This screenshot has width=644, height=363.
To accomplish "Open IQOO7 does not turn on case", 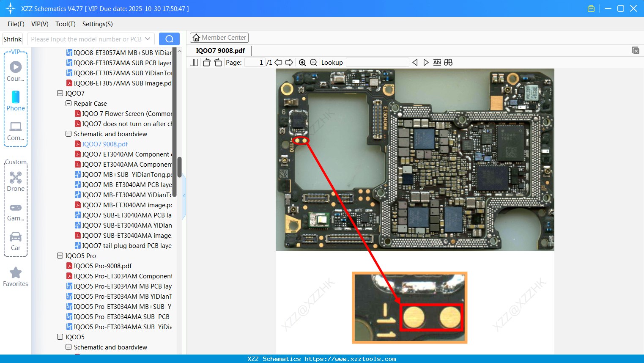I will tap(123, 124).
